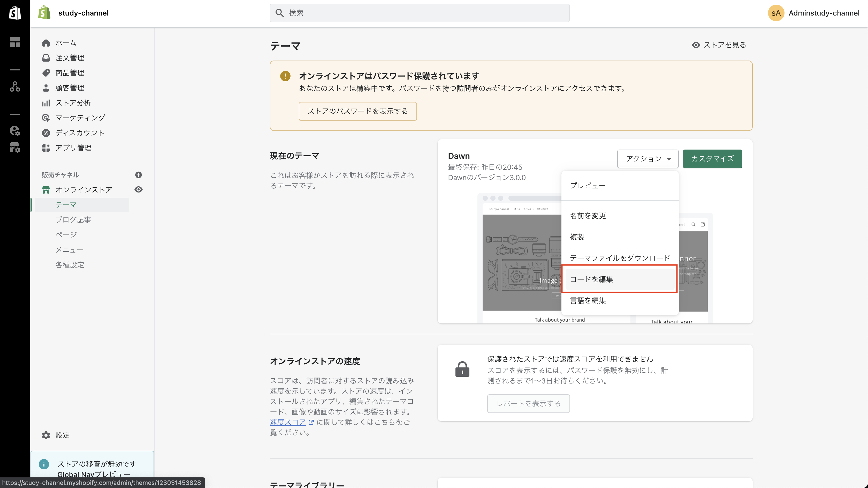Toggle visibility of オンラインストア channel
The image size is (868, 488).
coord(139,190)
